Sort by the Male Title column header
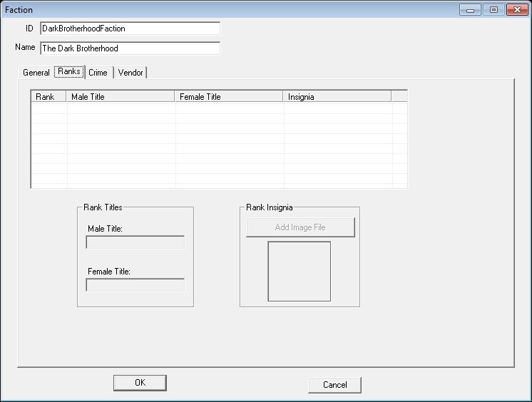Viewport: 532px width, 402px height. coord(121,97)
